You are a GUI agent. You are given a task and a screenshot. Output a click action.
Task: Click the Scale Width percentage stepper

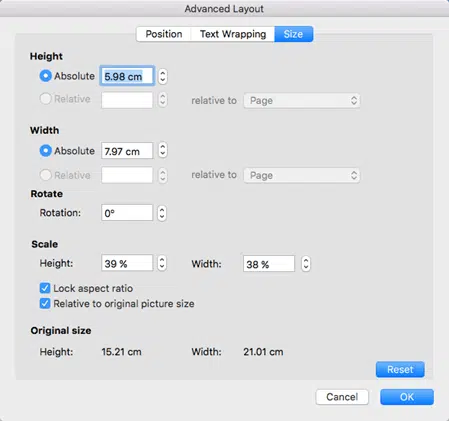tap(306, 264)
